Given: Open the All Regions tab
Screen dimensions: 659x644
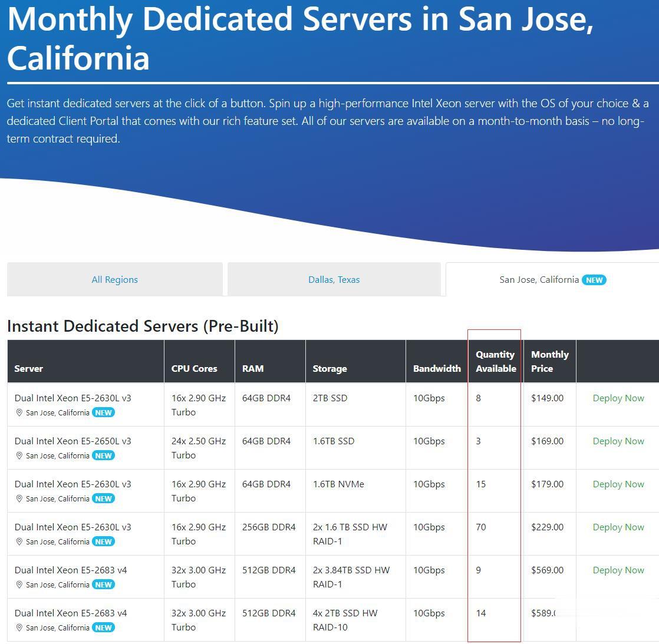Looking at the screenshot, I should pos(115,279).
